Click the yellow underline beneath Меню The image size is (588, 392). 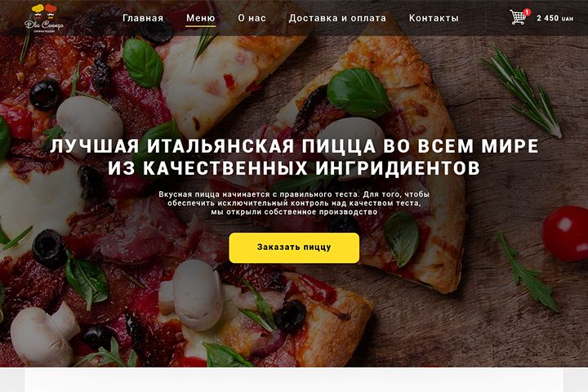[201, 26]
